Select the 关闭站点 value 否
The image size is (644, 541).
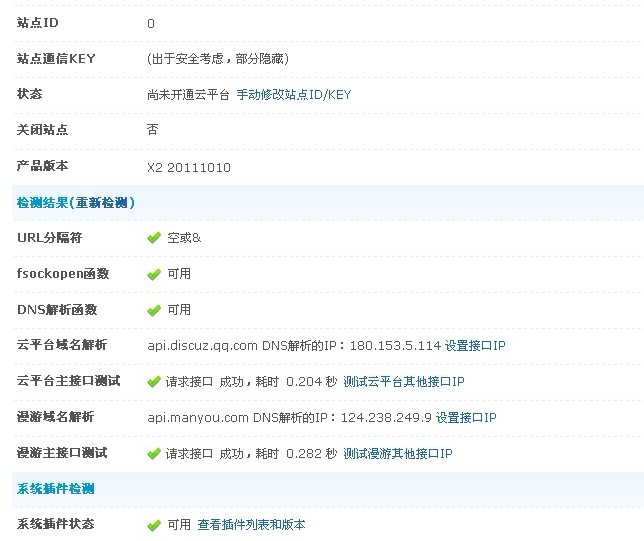coord(152,130)
